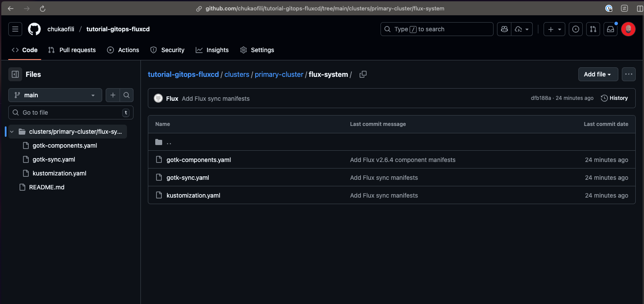Open 'Add Flux v2.6.4 component manifests' commit message
644x304 pixels.
click(403, 160)
